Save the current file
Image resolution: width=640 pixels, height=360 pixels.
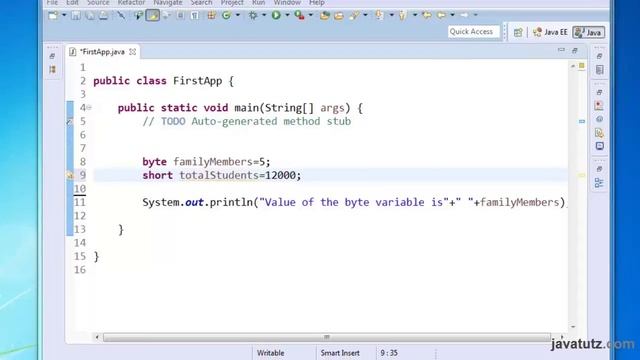(x=76, y=16)
